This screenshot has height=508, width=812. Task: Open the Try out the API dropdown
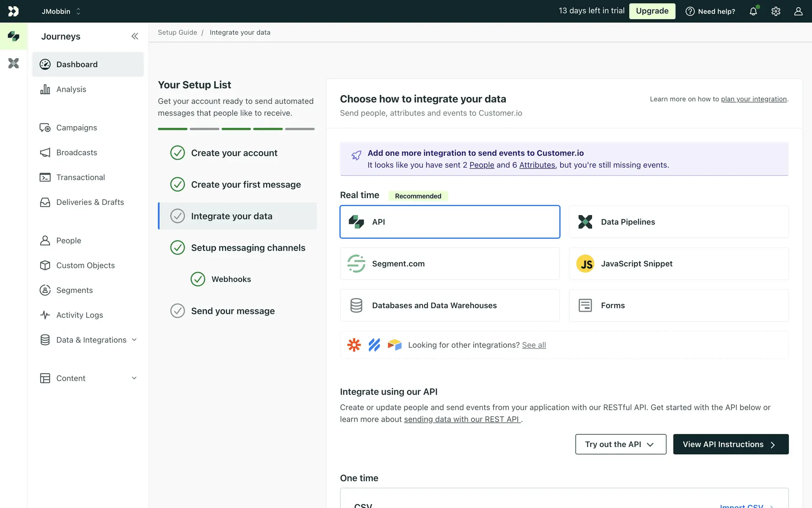point(620,444)
